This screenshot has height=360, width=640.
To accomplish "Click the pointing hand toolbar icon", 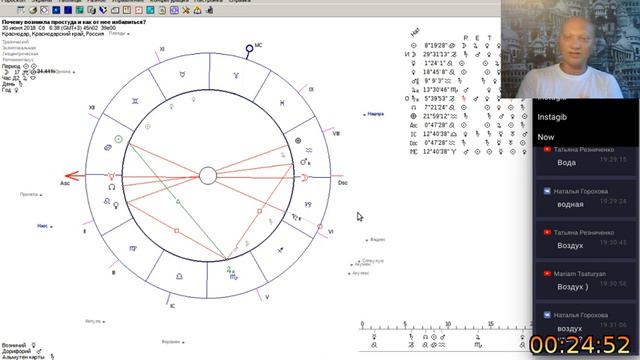I will (209, 10).
